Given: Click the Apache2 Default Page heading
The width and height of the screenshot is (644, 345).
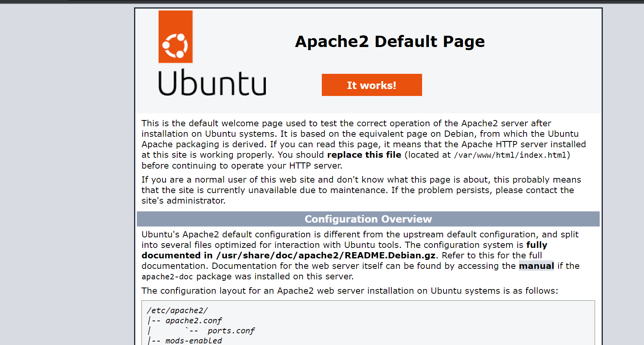Looking at the screenshot, I should pyautogui.click(x=389, y=42).
